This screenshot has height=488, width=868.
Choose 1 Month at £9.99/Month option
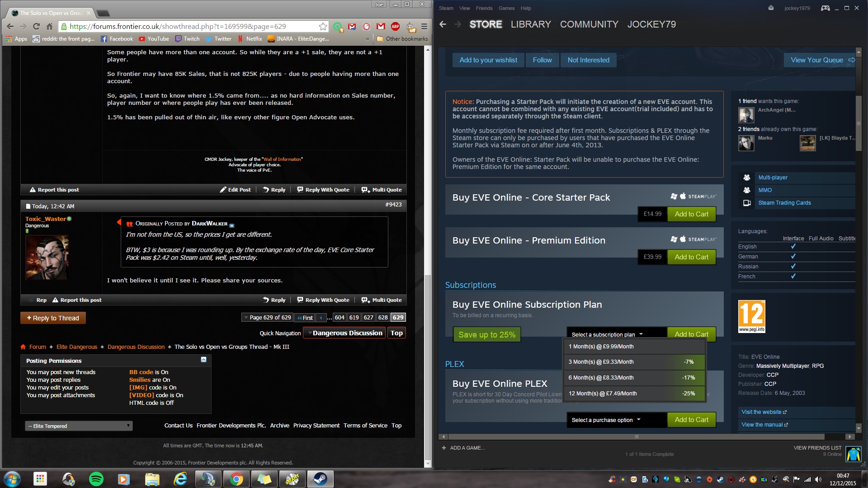[634, 347]
